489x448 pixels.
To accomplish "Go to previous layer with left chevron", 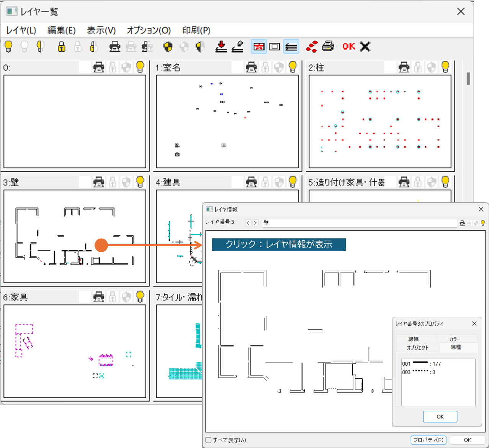I will 248,223.
